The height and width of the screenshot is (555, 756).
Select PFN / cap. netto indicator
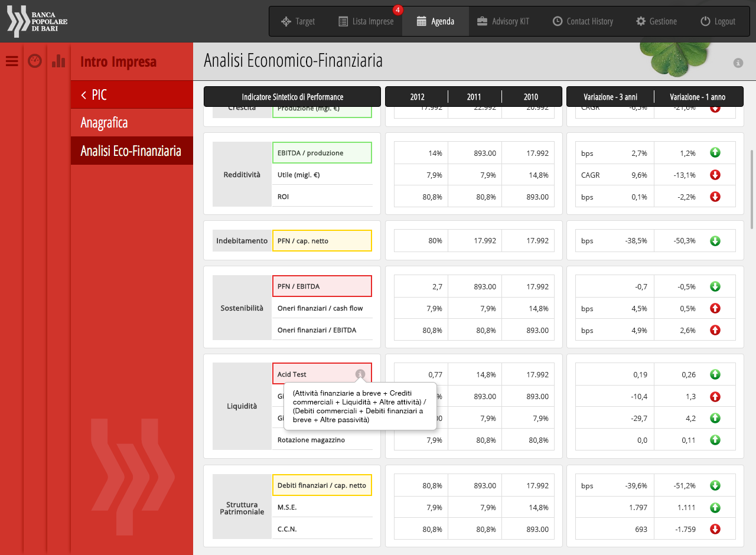click(322, 241)
